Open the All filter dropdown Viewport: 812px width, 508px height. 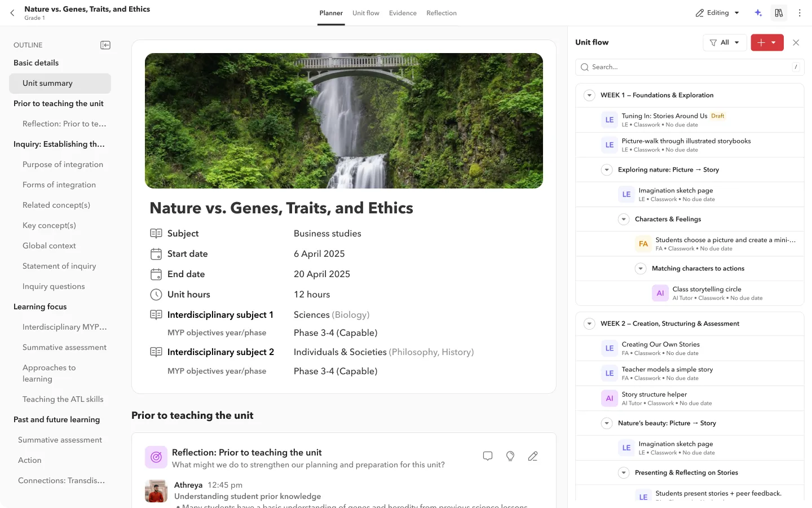tap(725, 42)
